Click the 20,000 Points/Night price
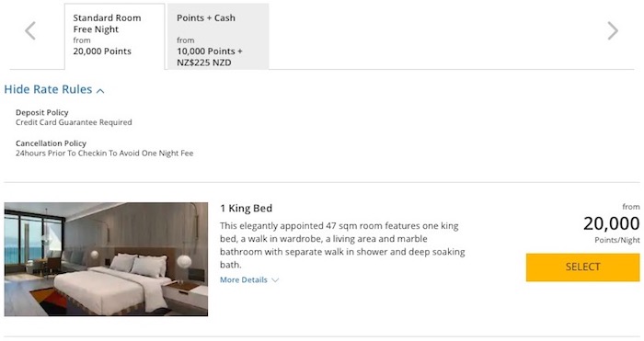Screen dimensions: 644x341 611,229
